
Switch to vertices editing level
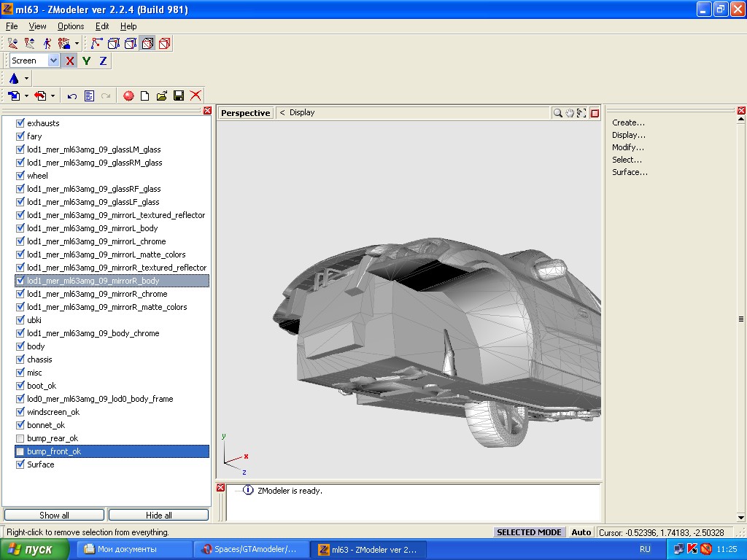pos(96,44)
